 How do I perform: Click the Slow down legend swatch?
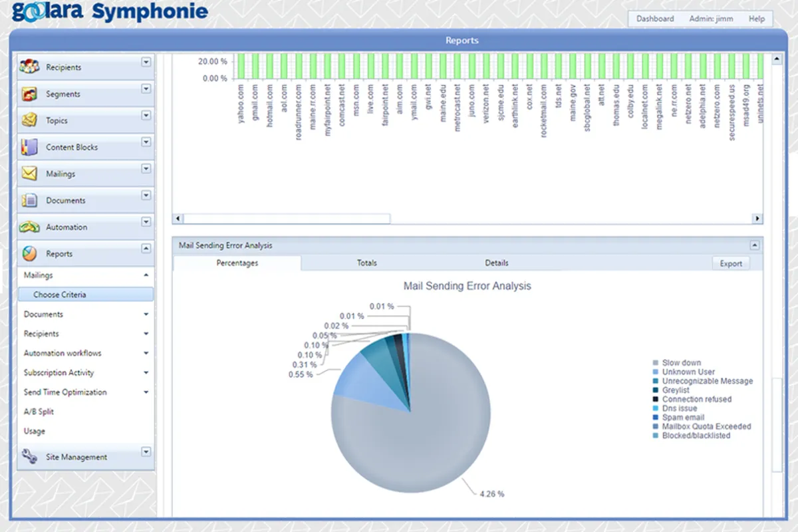656,363
